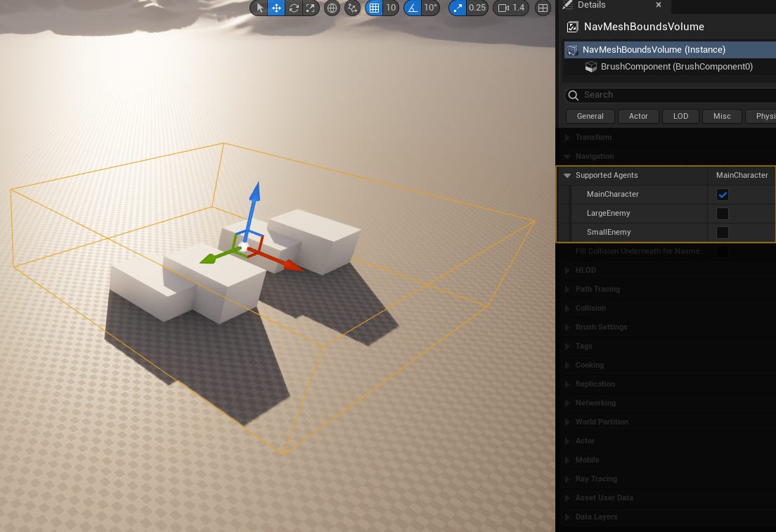776x532 pixels.
Task: Select the cursor Select tool
Action: tap(259, 8)
